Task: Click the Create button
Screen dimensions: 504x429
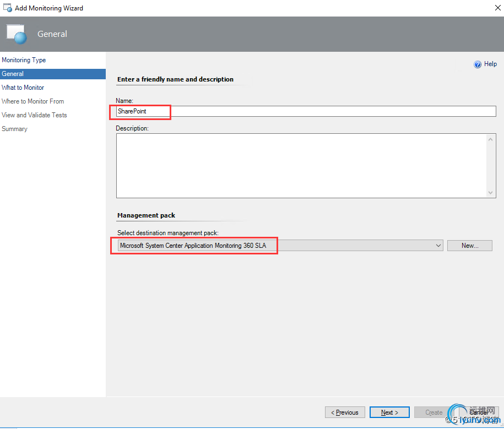Action: [434, 412]
